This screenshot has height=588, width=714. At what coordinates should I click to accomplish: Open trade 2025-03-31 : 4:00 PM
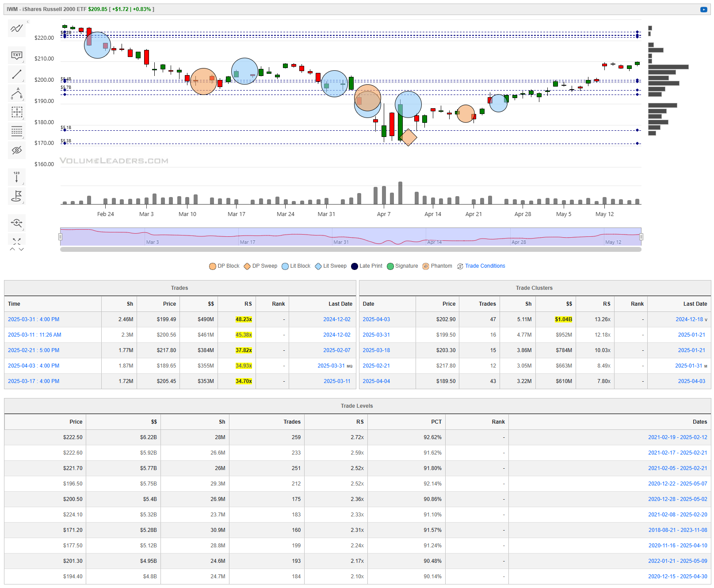click(x=34, y=319)
